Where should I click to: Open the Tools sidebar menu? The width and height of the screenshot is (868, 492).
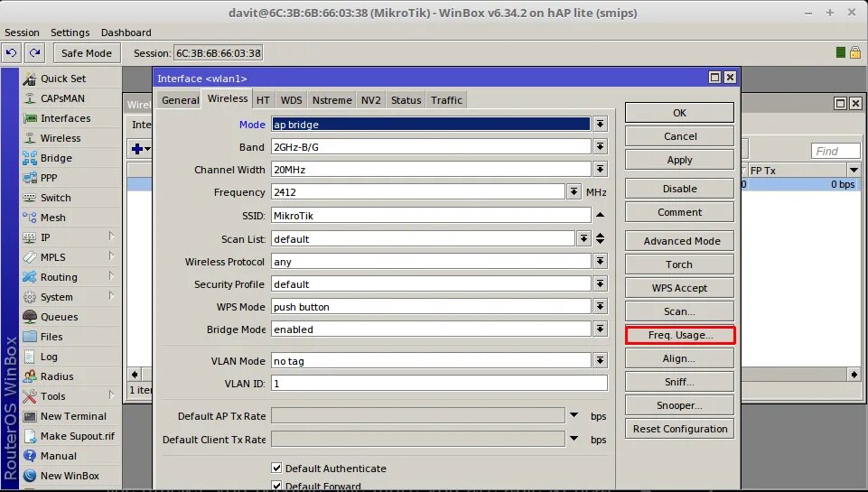pyautogui.click(x=70, y=396)
